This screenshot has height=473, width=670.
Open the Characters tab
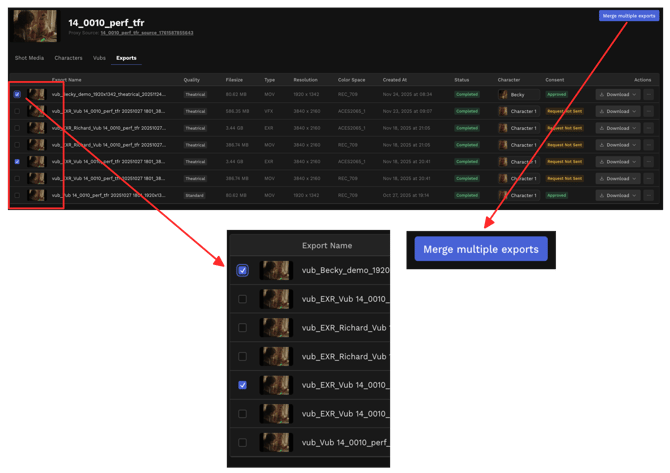pos(68,58)
